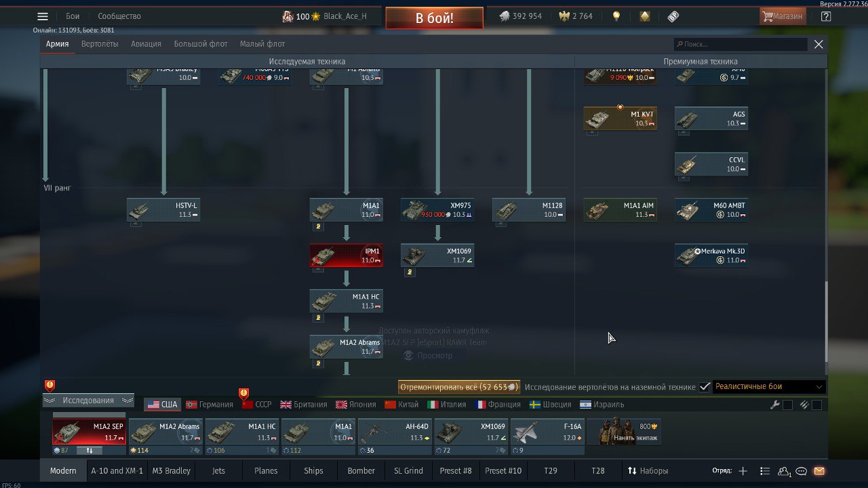Image resolution: width=868 pixels, height=488 pixels.
Task: Click the lightbulb hints icon
Action: 616,16
